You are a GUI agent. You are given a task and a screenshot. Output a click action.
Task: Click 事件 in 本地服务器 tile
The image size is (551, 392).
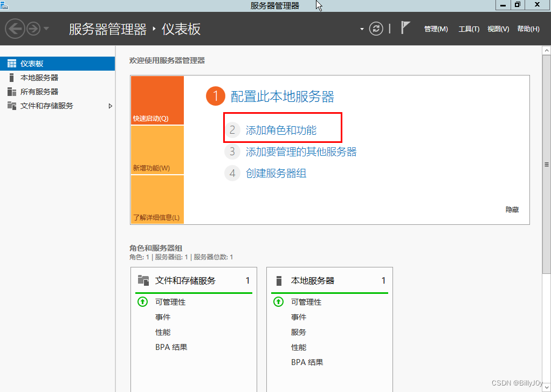(x=299, y=317)
